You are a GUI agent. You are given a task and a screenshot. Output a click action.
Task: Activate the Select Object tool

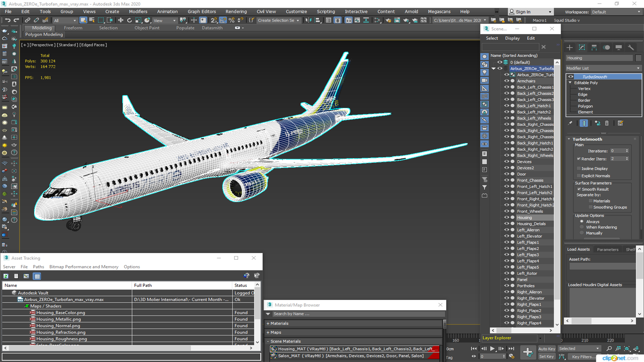(x=83, y=20)
